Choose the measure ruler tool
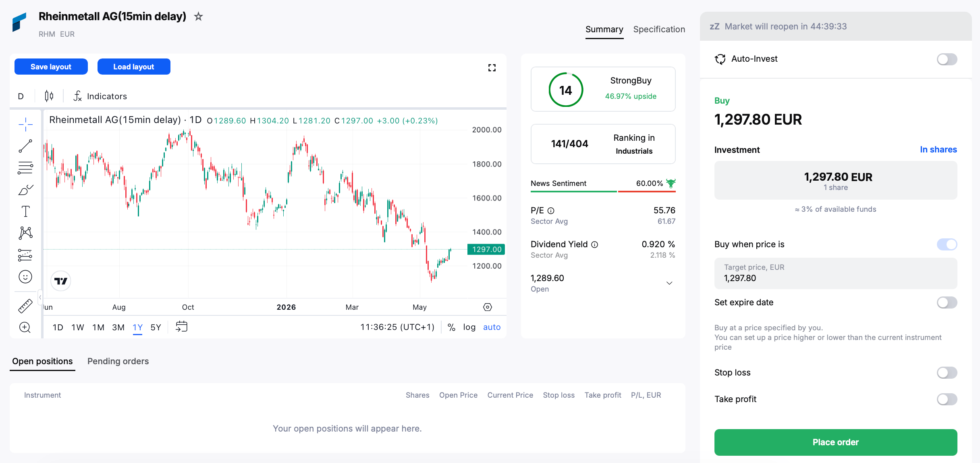980x463 pixels. coord(25,306)
